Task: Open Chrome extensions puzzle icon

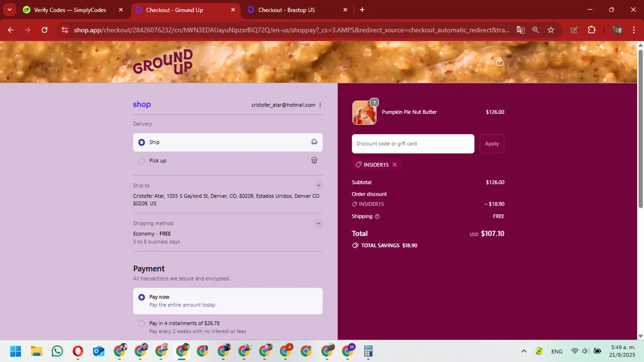Action: tap(592, 30)
